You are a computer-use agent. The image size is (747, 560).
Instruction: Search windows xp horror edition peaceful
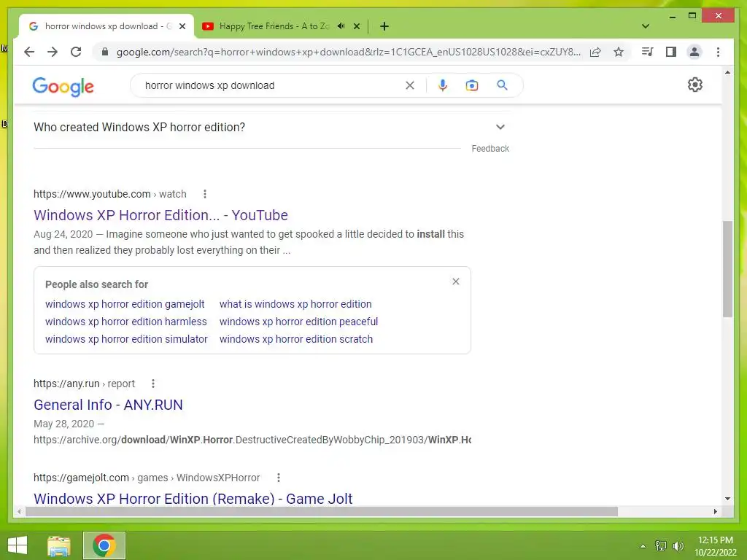(298, 322)
